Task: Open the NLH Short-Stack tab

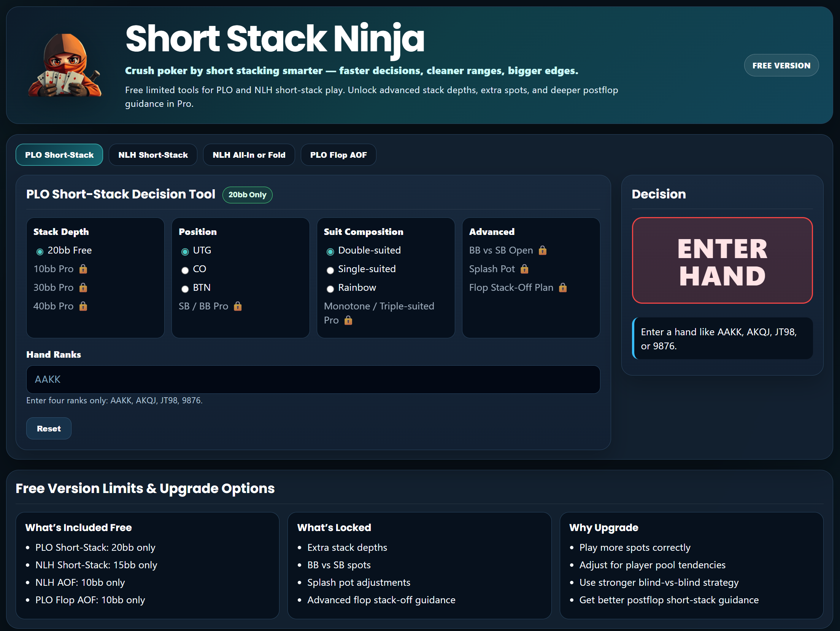Action: pos(153,155)
